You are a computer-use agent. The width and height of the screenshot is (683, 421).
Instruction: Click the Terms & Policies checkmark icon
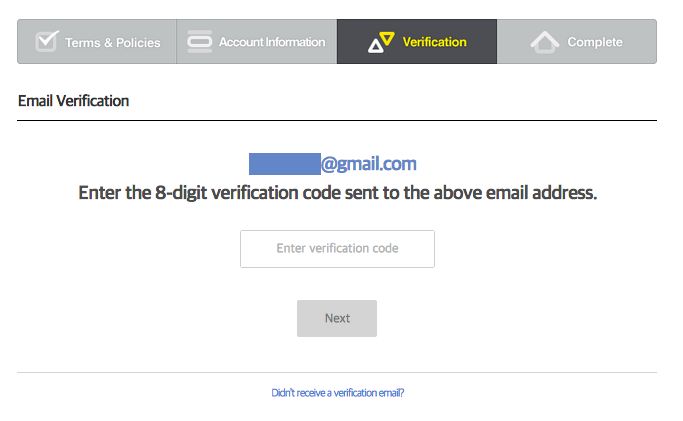46,41
